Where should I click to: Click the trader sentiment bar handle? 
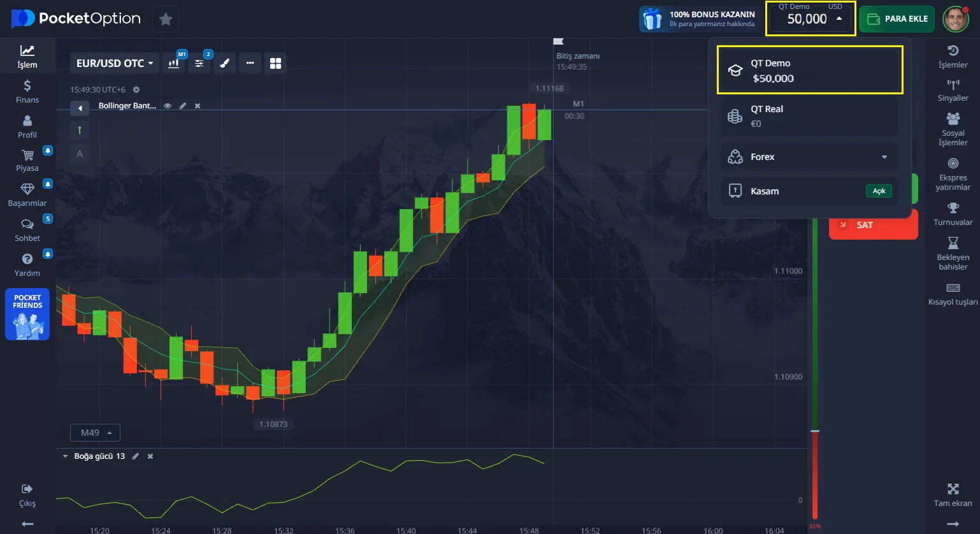point(814,431)
